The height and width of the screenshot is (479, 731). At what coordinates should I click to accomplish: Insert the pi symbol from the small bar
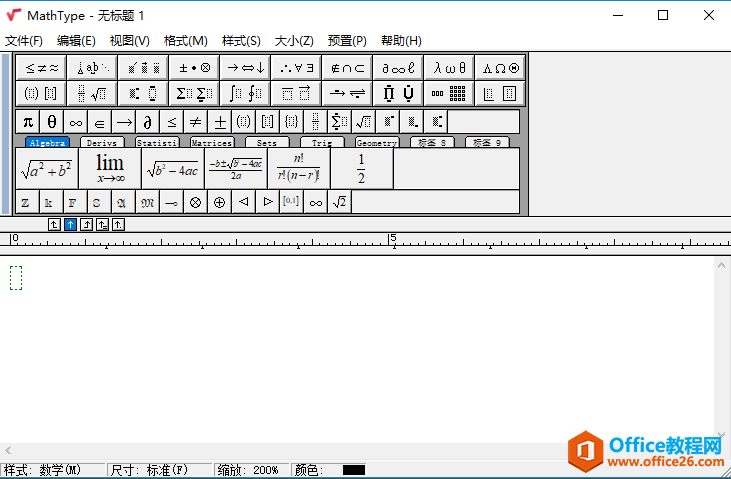point(28,122)
